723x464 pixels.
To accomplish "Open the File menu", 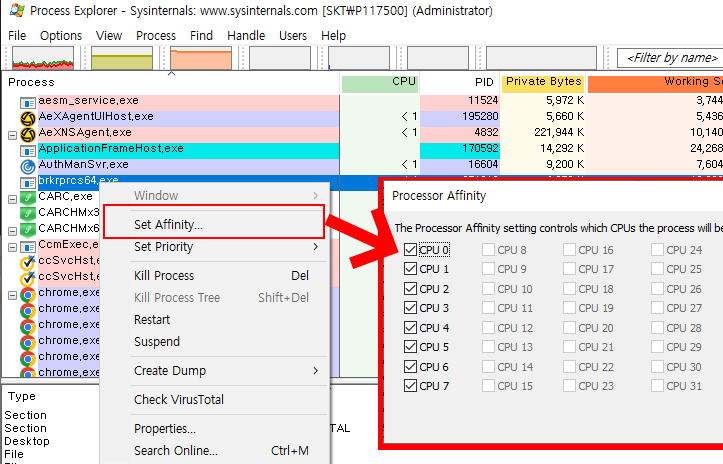I will click(17, 36).
